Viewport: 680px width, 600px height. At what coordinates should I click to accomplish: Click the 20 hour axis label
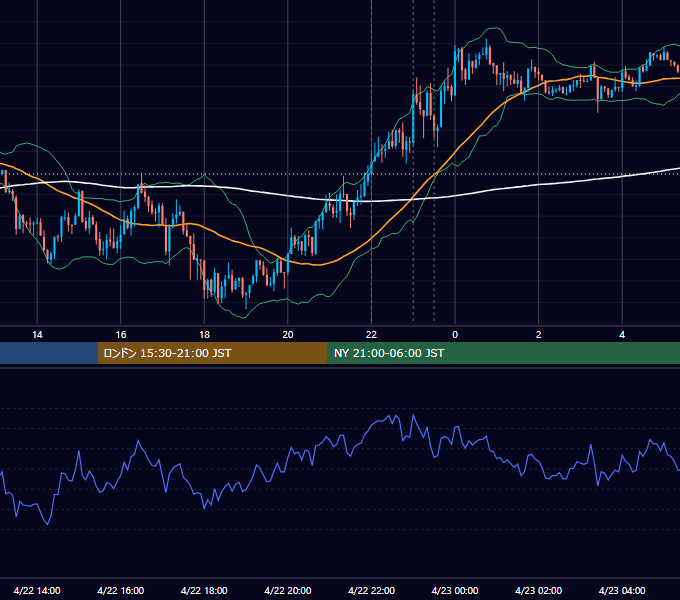[288, 335]
